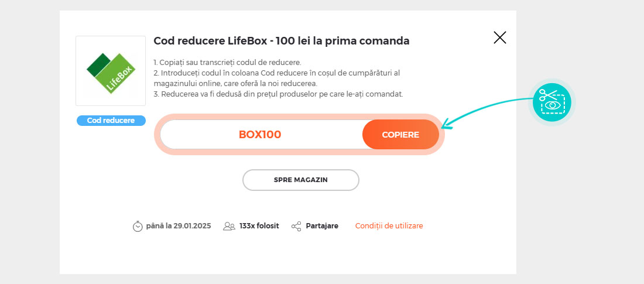Copy the code with COPIERE button
This screenshot has width=644, height=284.
(400, 135)
